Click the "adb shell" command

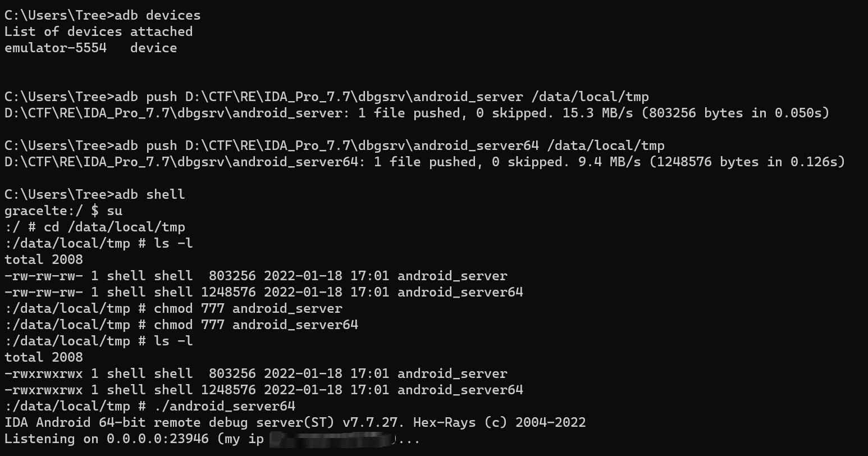[149, 194]
